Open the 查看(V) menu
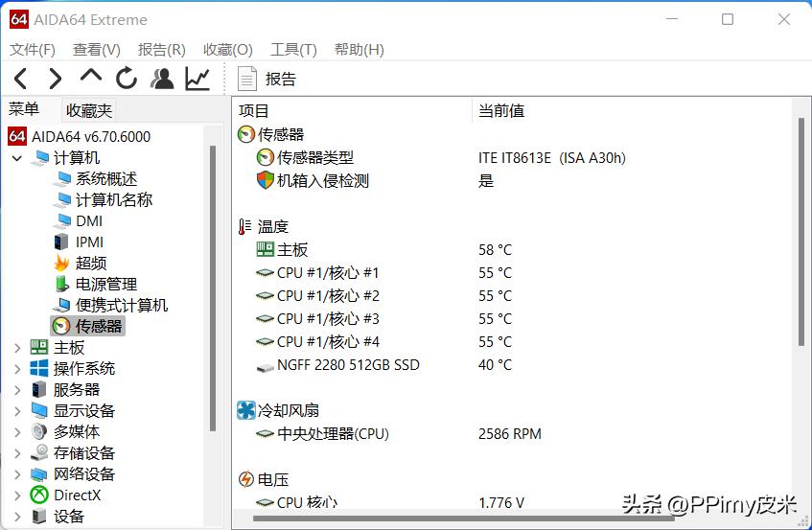 coord(96,50)
